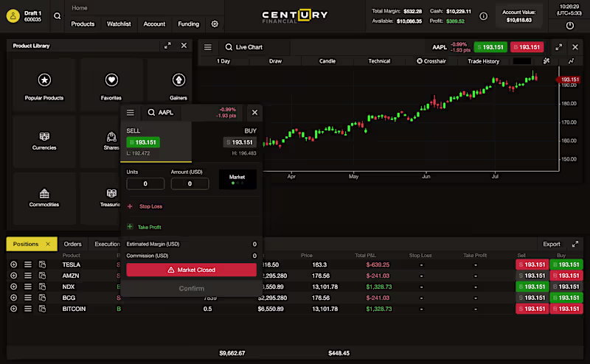Click the header search magnifier icon
This screenshot has height=364, width=590.
coord(58,15)
